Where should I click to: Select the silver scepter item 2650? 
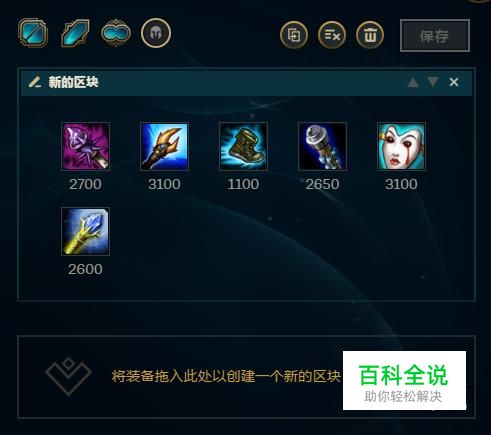(322, 146)
